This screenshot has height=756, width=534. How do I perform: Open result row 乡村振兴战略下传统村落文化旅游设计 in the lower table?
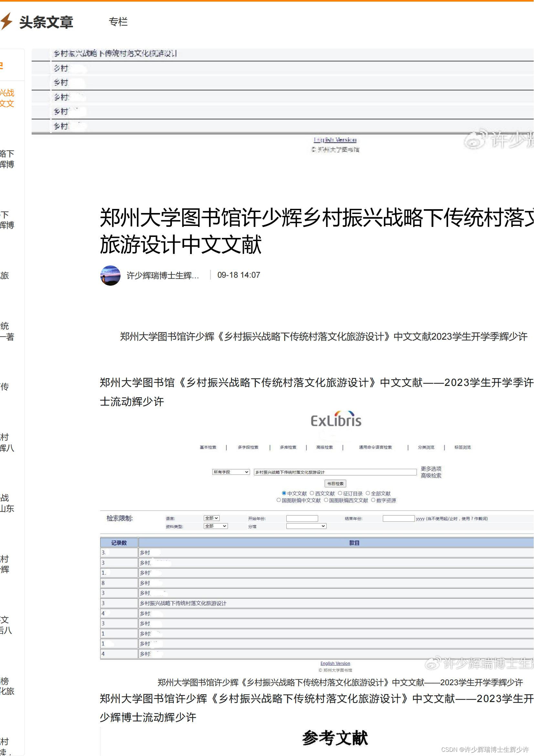pos(183,603)
